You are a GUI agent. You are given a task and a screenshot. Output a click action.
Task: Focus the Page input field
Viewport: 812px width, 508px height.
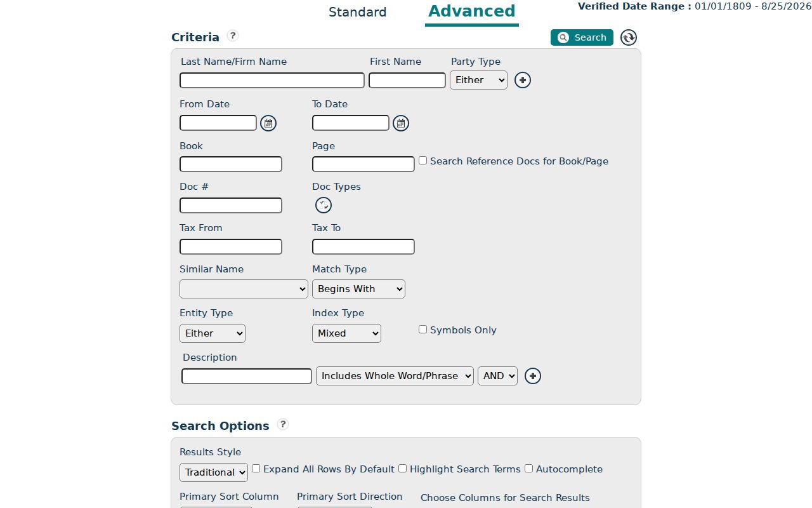point(363,164)
